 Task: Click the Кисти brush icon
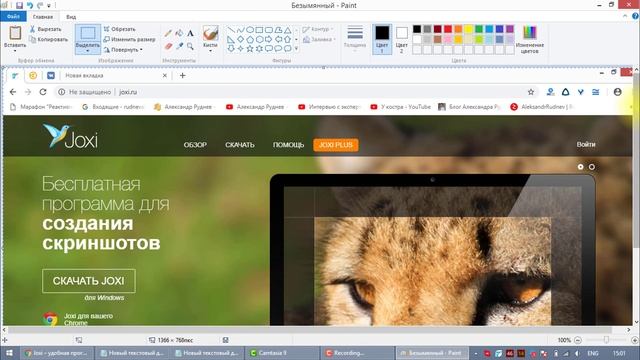point(210,33)
